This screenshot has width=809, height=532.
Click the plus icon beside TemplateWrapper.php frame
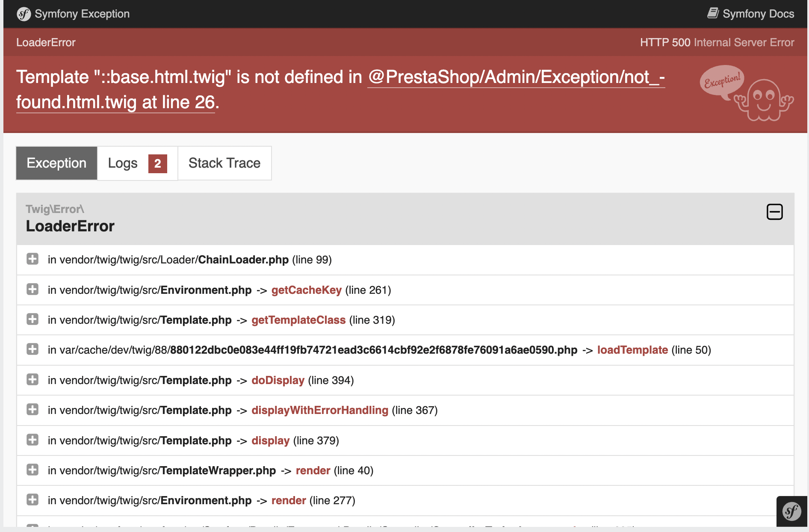coord(32,470)
